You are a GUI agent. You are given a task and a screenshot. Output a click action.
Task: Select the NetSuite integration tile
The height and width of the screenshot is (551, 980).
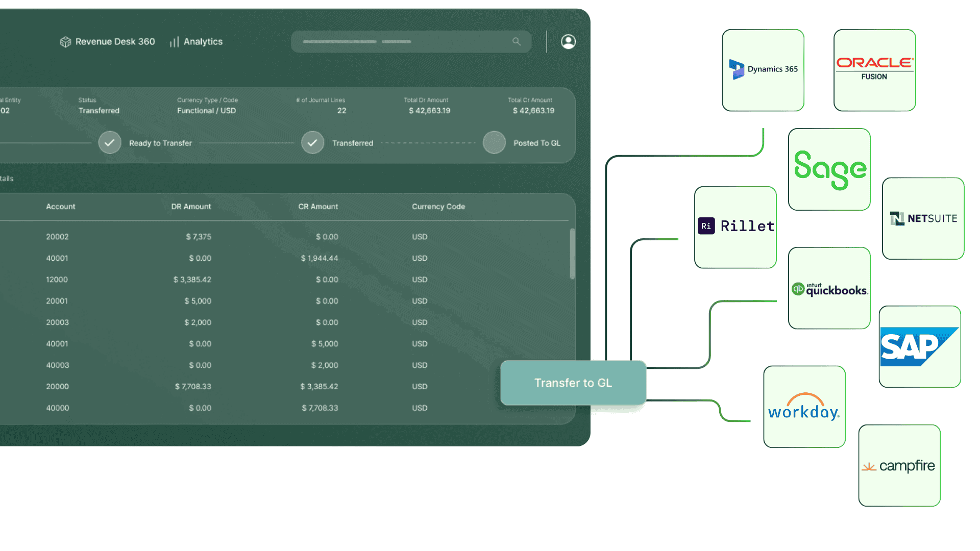click(923, 218)
